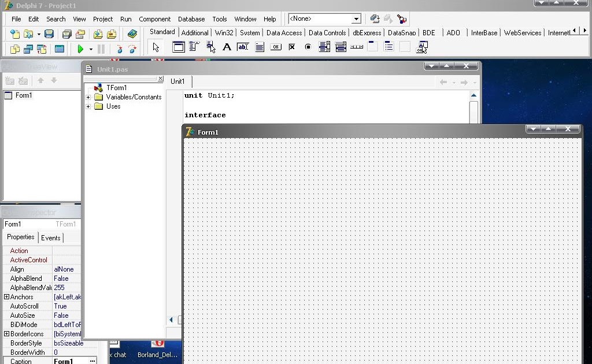Viewport: 592px width, 364px height.
Task: Click the Trace Into debug icon
Action: click(x=119, y=49)
